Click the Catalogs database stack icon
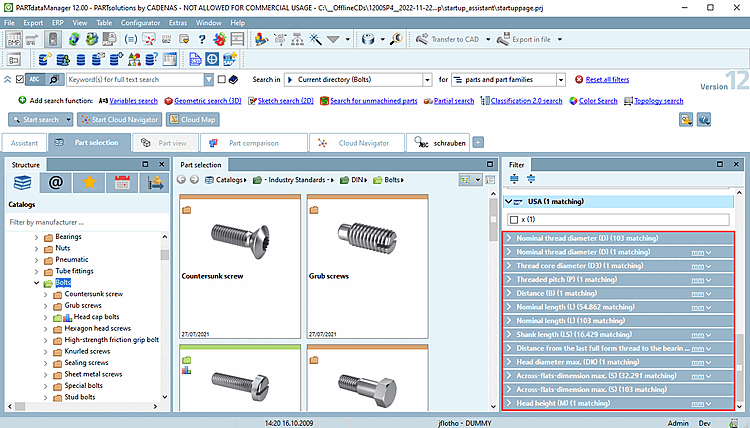 point(23,182)
